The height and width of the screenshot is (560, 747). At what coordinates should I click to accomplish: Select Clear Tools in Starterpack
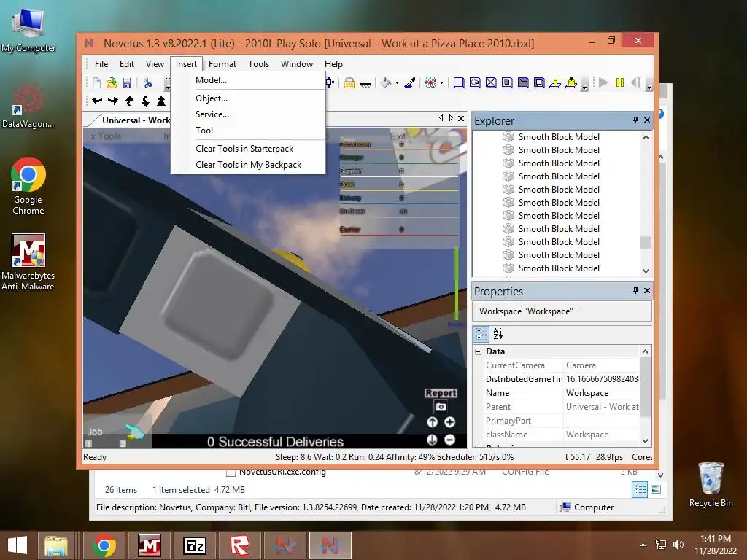(248, 149)
